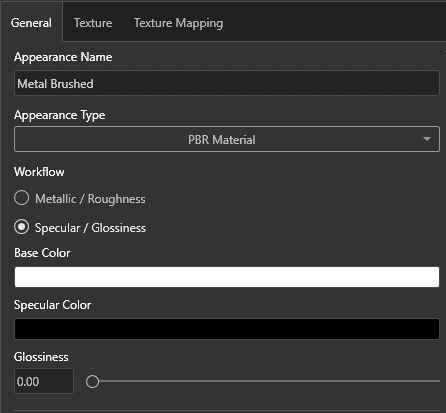
Task: Open the Appearance Type PBR Material dropdown
Action: click(227, 139)
